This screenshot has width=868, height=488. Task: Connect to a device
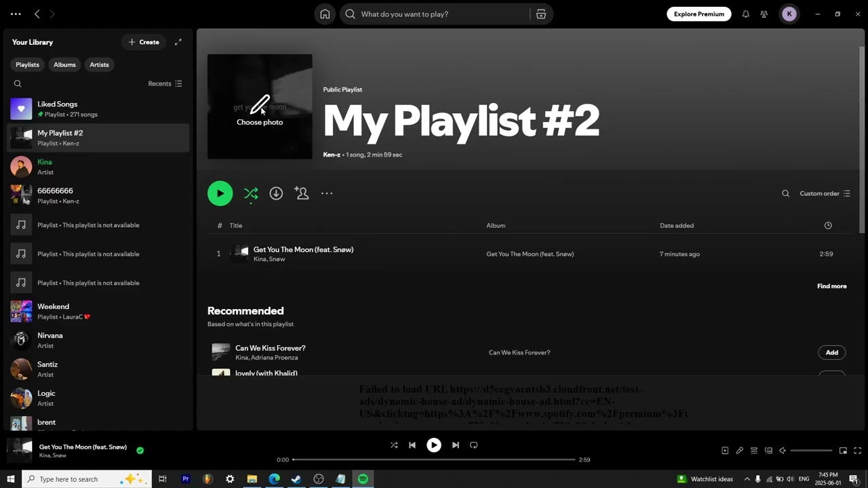[x=768, y=451]
